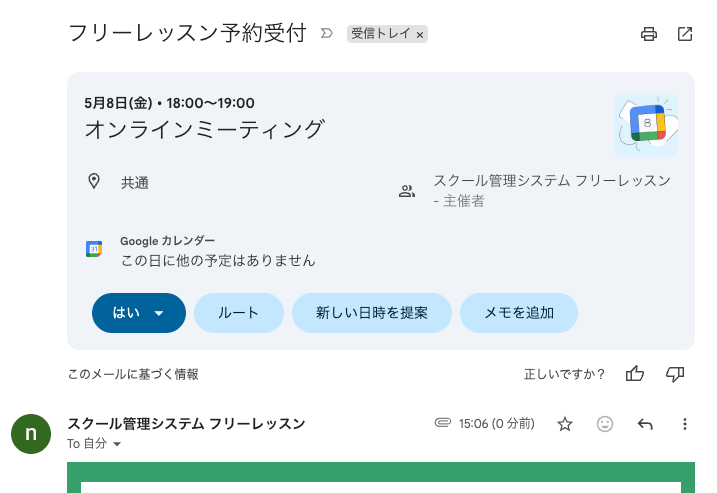Print this email with the printer icon
The height and width of the screenshot is (493, 717).
[x=649, y=34]
